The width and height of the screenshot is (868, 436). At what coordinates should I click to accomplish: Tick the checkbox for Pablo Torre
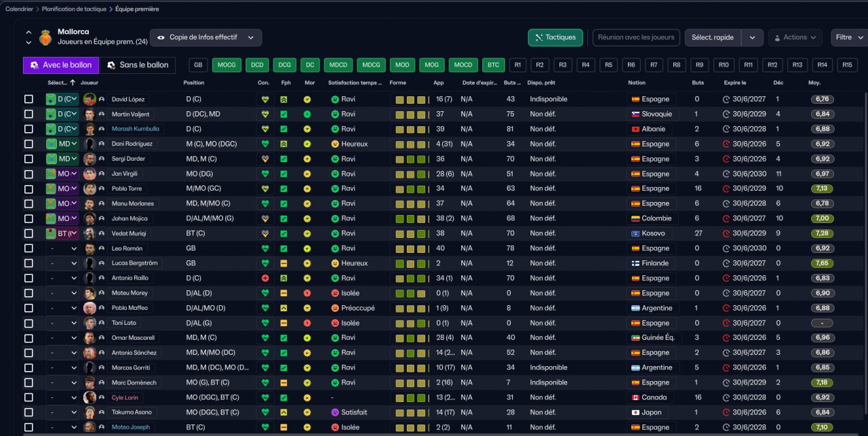click(x=28, y=189)
